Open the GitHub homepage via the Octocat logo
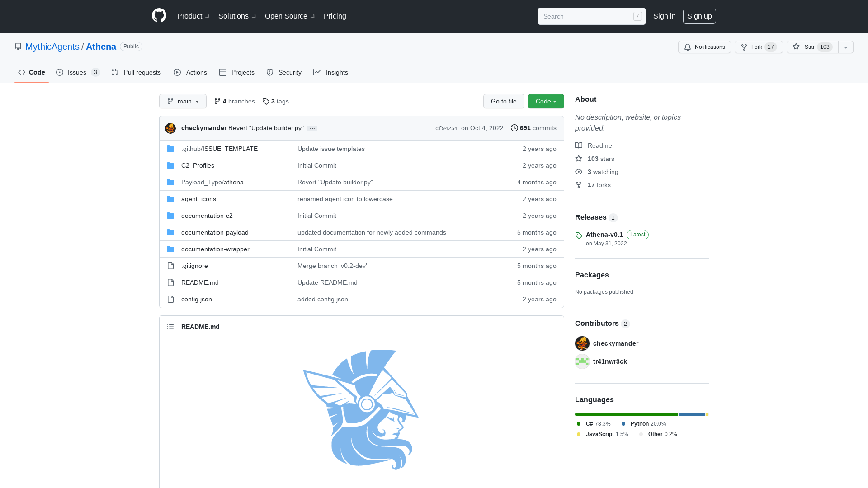868x488 pixels. coord(159,16)
